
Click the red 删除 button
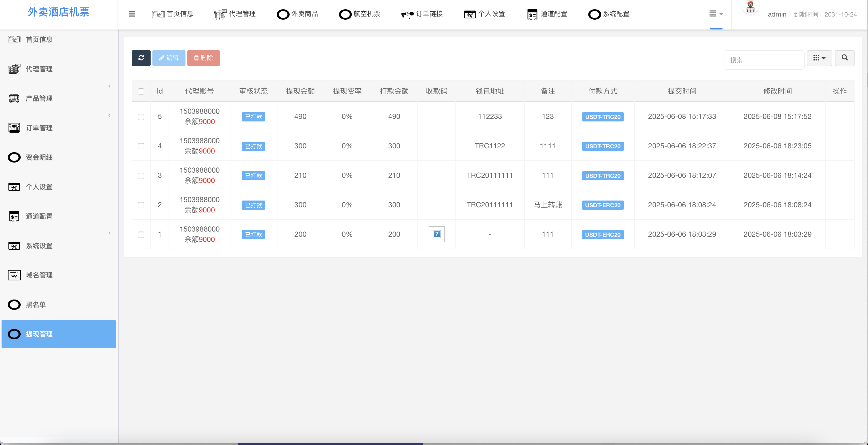(204, 58)
